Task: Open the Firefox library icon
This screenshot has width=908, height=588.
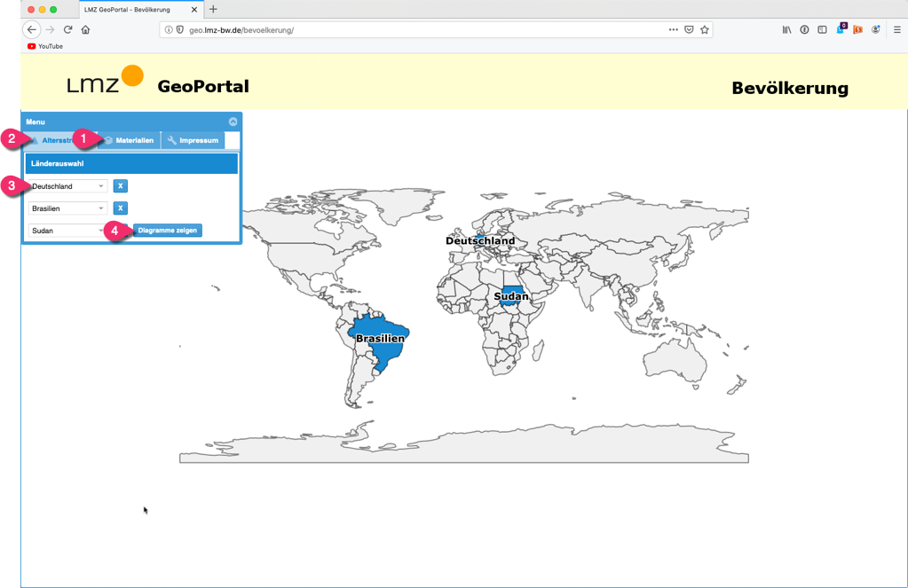Action: [786, 30]
